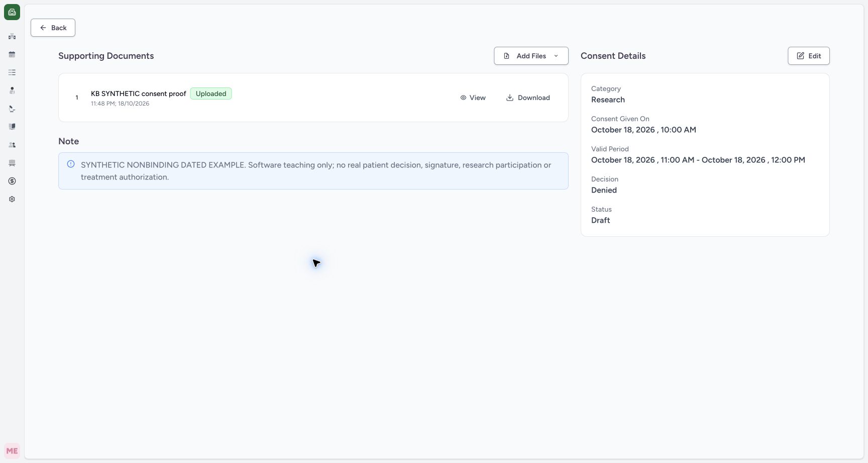The image size is (868, 463).
Task: Open the settings gear sidebar icon
Action: pos(12,199)
